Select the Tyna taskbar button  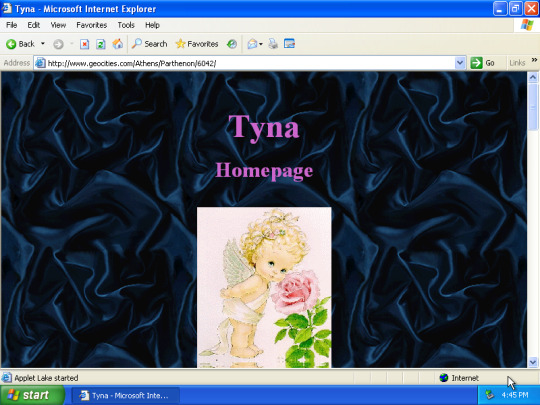pyautogui.click(x=125, y=395)
